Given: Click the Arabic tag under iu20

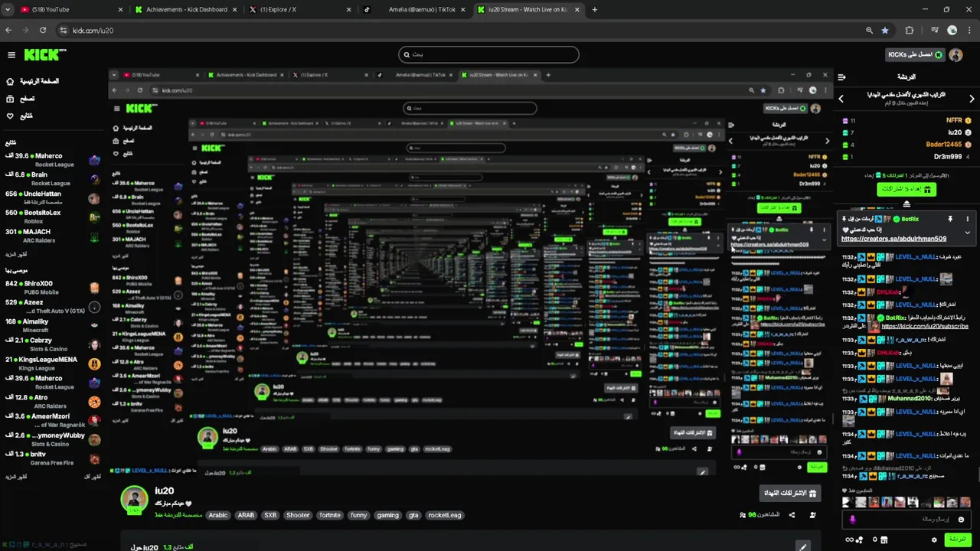Looking at the screenshot, I should (218, 515).
